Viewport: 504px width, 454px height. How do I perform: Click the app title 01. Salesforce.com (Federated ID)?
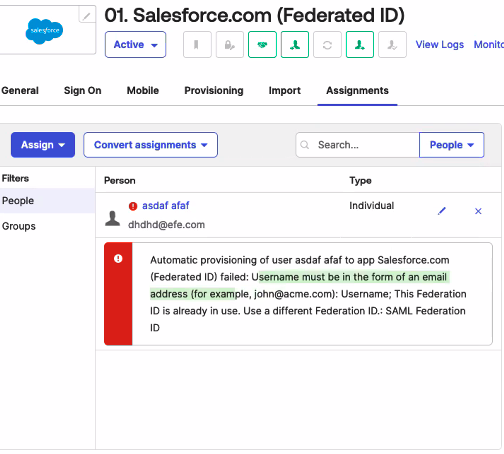pyautogui.click(x=255, y=15)
